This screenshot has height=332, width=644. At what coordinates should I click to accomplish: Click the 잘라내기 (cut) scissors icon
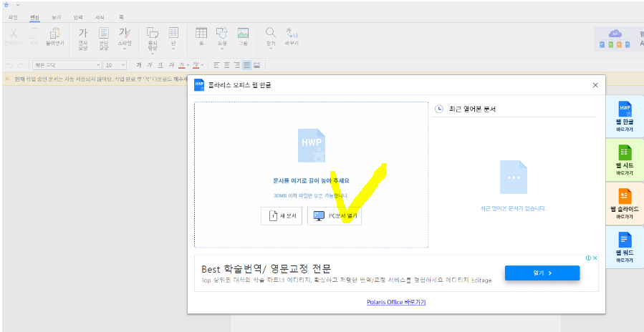click(14, 33)
